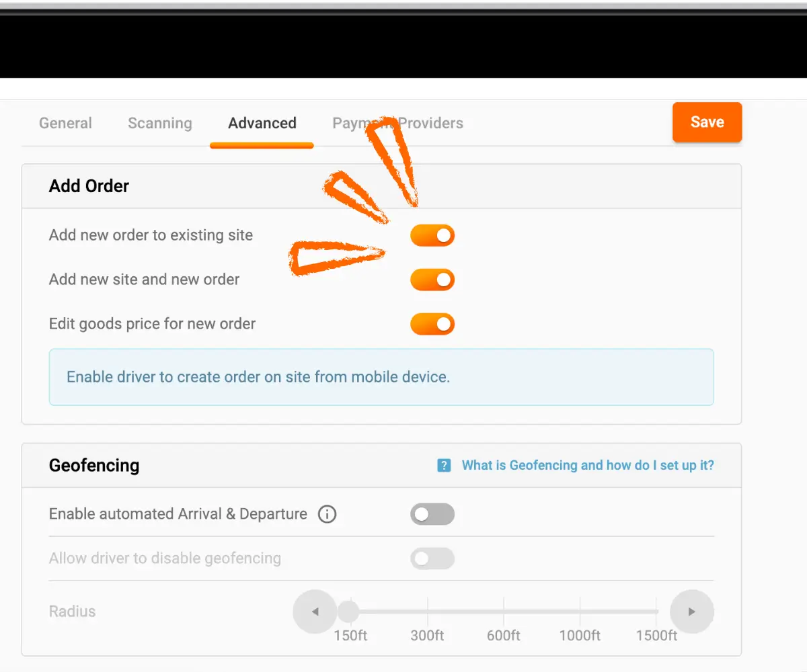Toggle Allow driver to disable geofencing
The width and height of the screenshot is (807, 672).
pyautogui.click(x=432, y=558)
